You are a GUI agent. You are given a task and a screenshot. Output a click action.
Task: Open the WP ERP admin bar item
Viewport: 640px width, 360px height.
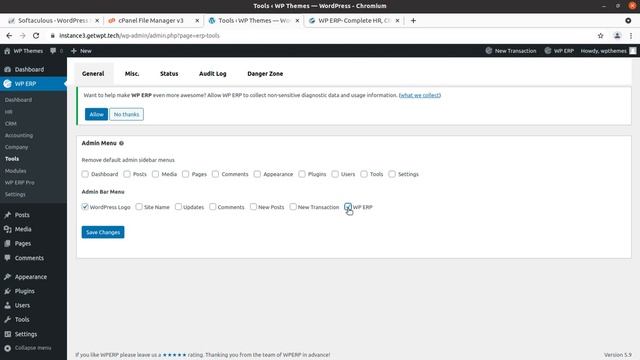point(559,51)
